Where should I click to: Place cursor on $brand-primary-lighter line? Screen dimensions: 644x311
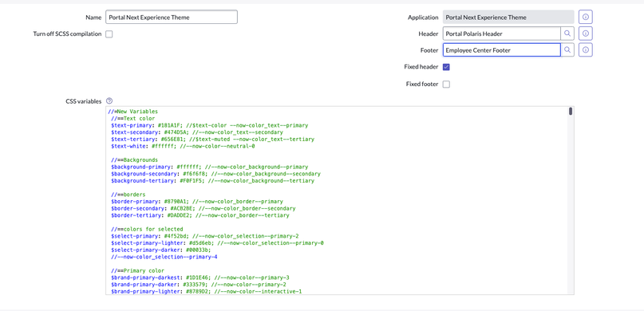206,291
